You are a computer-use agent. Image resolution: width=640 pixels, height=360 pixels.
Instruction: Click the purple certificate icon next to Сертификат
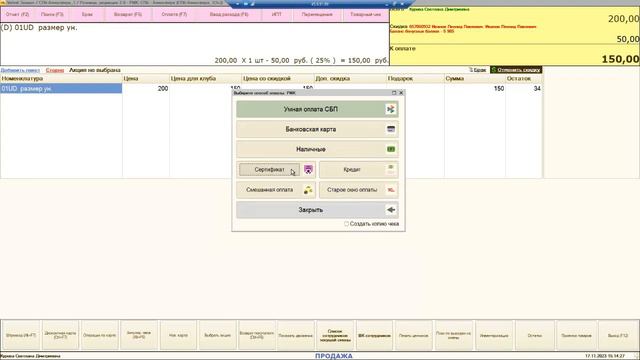308,169
